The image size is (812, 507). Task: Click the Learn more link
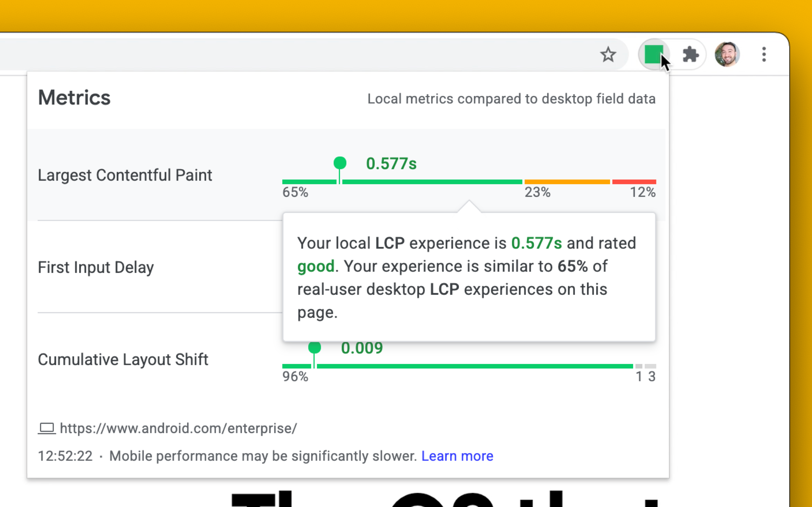(x=457, y=456)
